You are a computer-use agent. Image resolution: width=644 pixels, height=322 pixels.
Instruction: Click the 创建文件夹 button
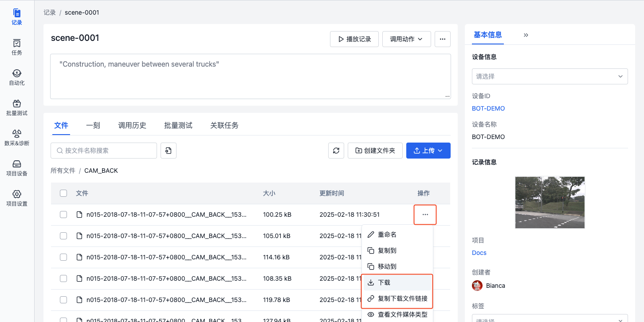point(375,151)
